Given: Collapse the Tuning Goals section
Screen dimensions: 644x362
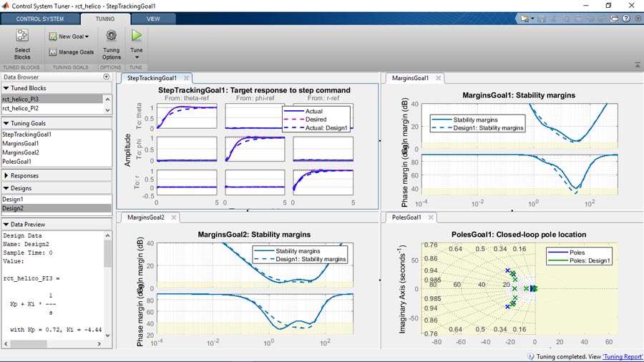Looking at the screenshot, I should pos(6,123).
